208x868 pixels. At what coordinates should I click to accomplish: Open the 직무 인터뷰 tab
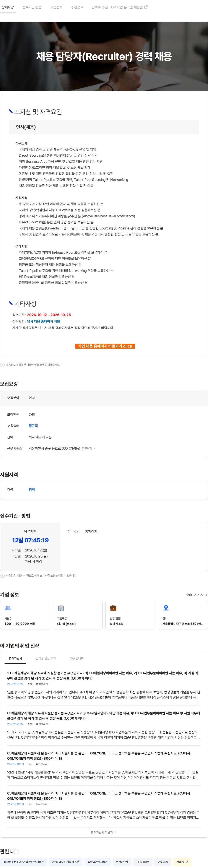tap(76, 658)
